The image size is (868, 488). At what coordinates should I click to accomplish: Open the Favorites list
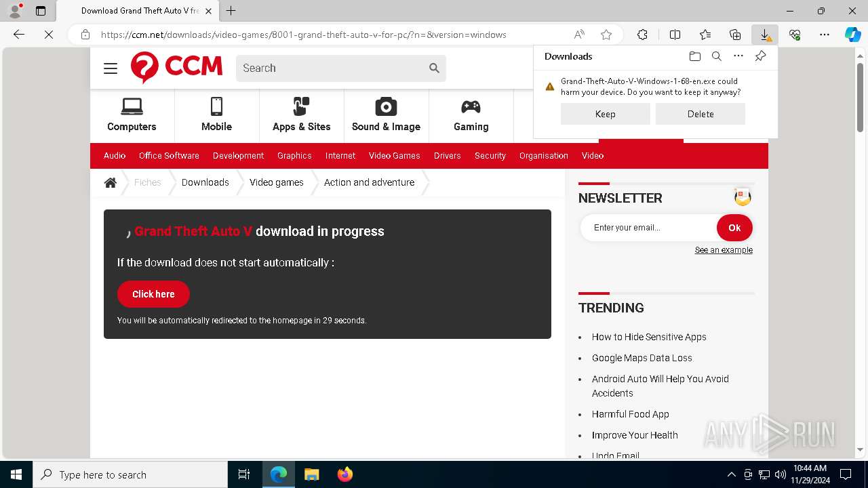[705, 35]
